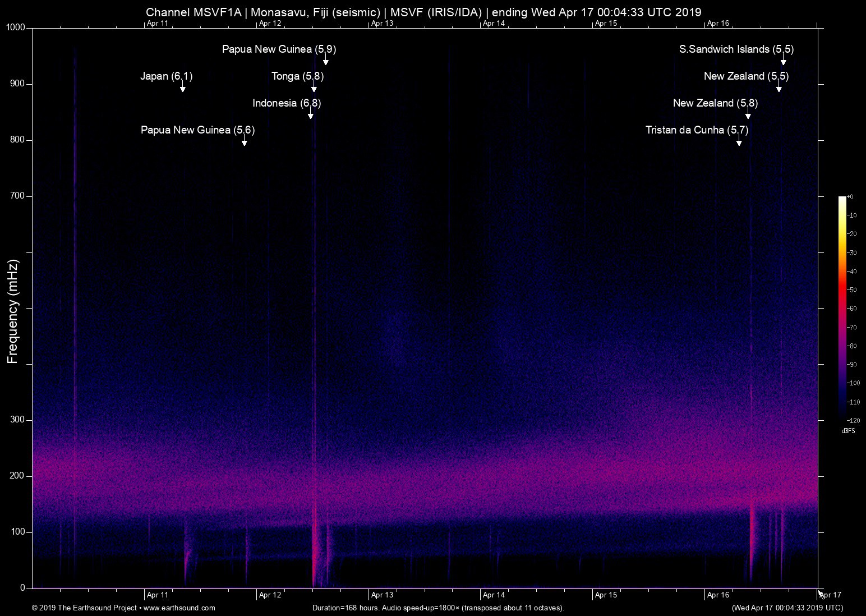Toggle the dBFS colorbar label
This screenshot has height=616, width=866.
coord(847,431)
